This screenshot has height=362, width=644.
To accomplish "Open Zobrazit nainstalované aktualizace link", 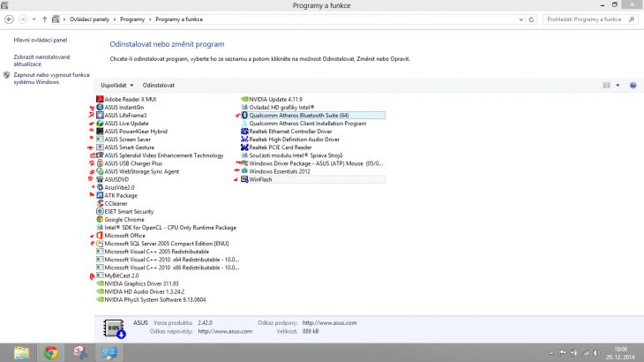I will click(41, 60).
